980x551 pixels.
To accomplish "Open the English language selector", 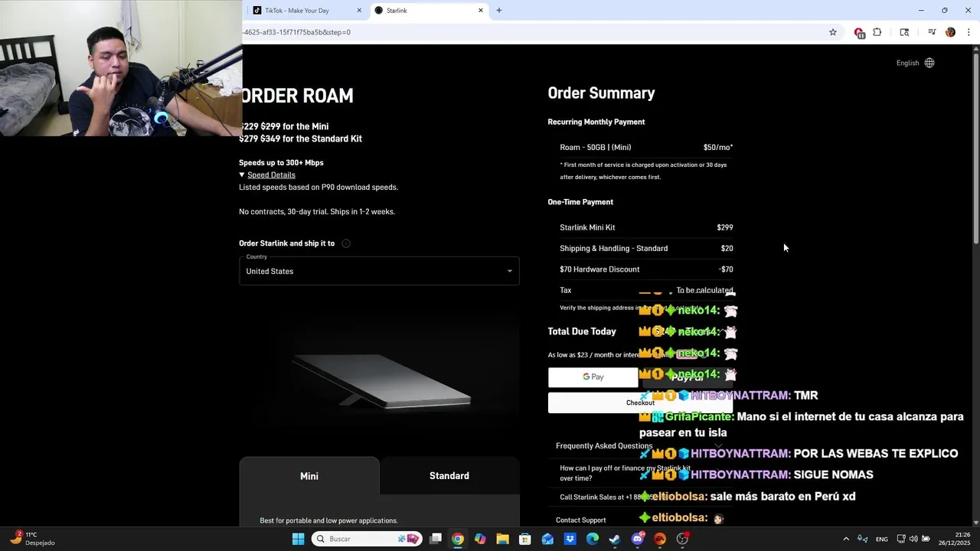I will [915, 63].
